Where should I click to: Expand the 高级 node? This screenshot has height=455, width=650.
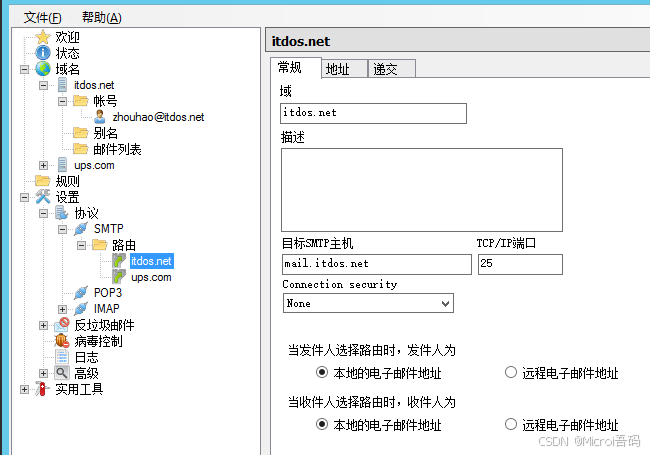pyautogui.click(x=44, y=373)
